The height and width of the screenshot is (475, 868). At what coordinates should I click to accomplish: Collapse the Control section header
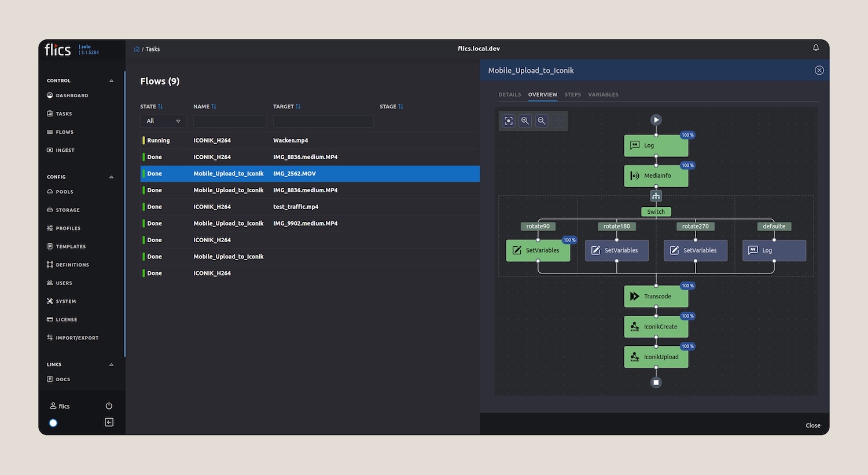coord(111,81)
